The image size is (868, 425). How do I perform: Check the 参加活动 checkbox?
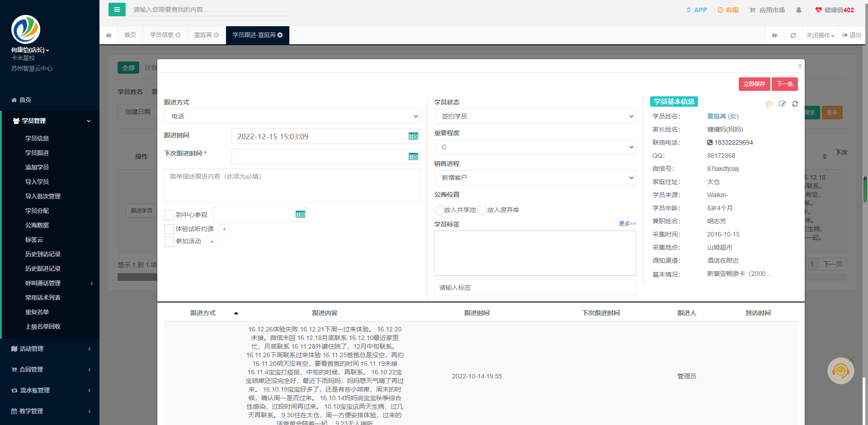click(169, 241)
